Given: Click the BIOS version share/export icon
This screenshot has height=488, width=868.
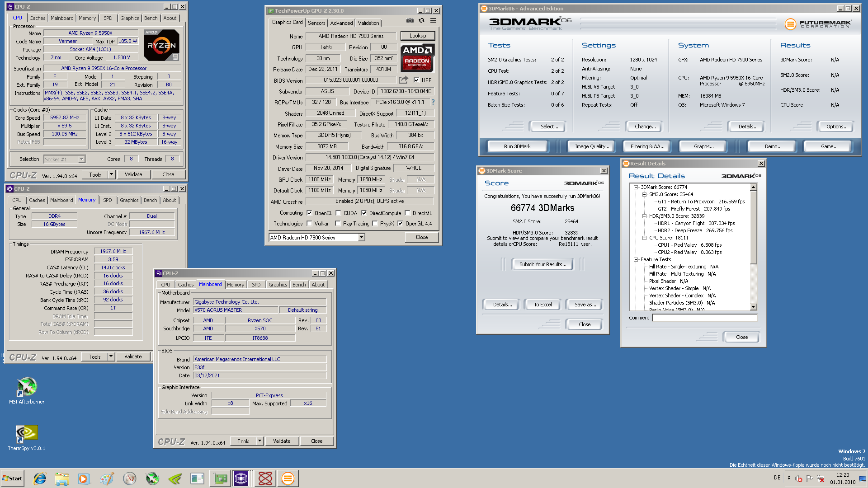Looking at the screenshot, I should [x=403, y=80].
